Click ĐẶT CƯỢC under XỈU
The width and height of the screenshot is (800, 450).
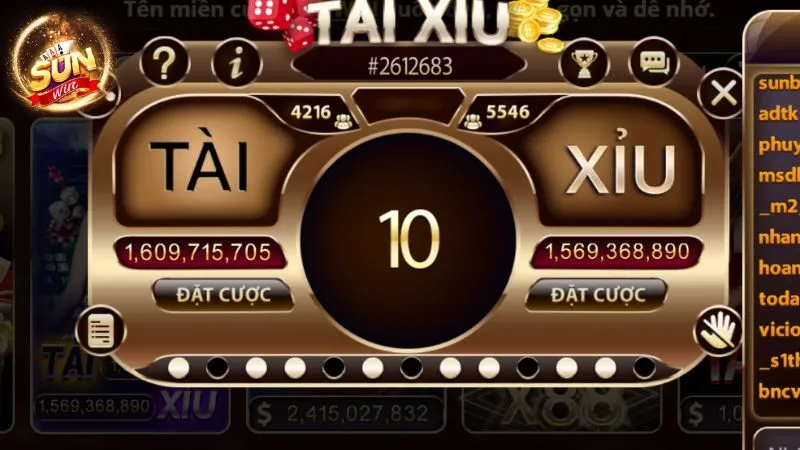coord(597,295)
